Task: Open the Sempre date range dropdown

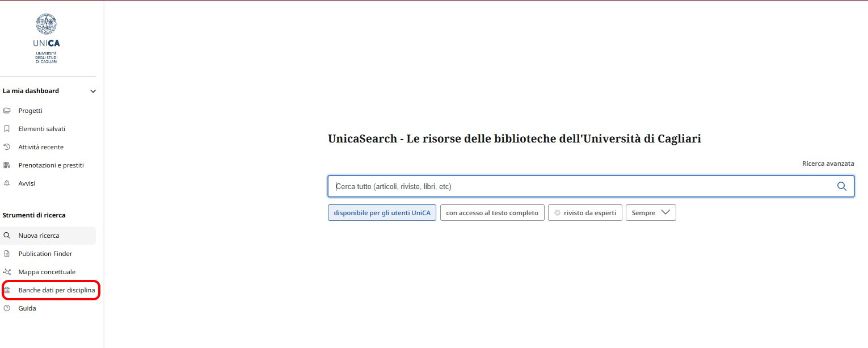Action: pos(651,213)
